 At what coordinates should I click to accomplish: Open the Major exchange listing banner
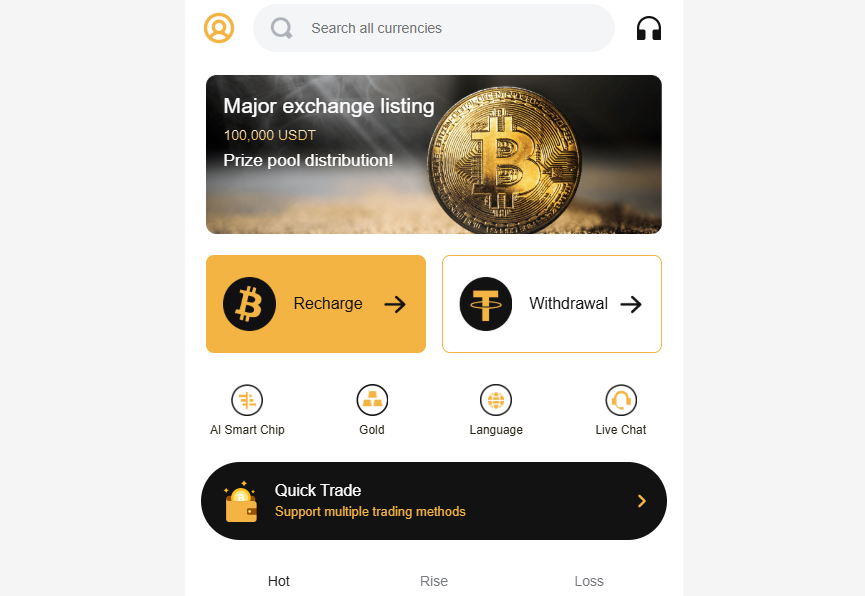click(x=434, y=155)
